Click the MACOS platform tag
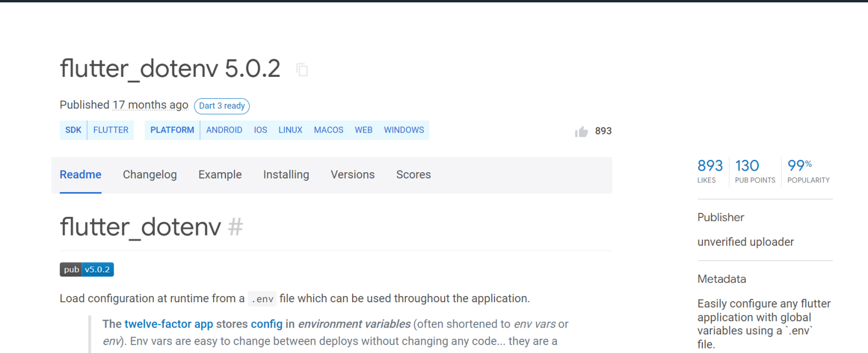868x353 pixels. [328, 130]
